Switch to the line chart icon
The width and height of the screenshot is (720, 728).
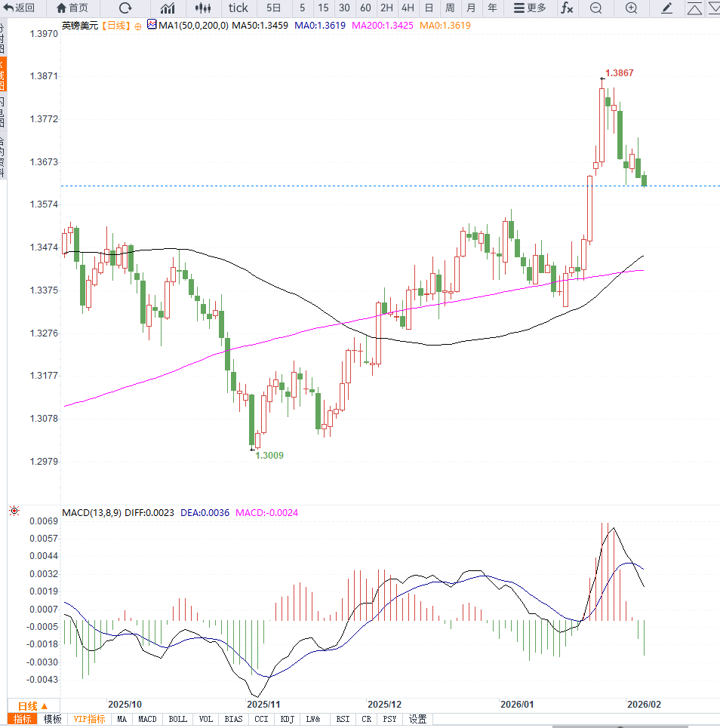point(168,8)
